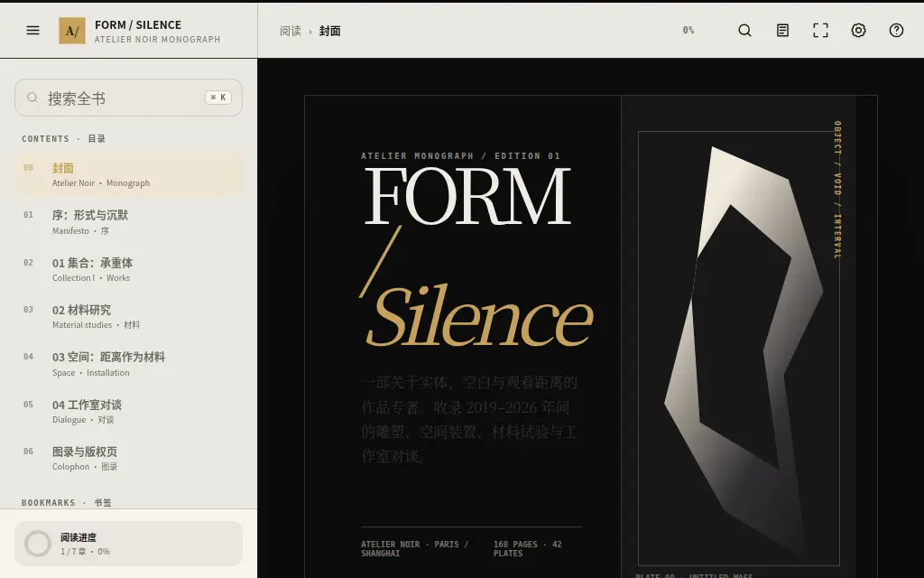
Task: Click the 1 / 7 章 · 0% text
Action: click(85, 552)
